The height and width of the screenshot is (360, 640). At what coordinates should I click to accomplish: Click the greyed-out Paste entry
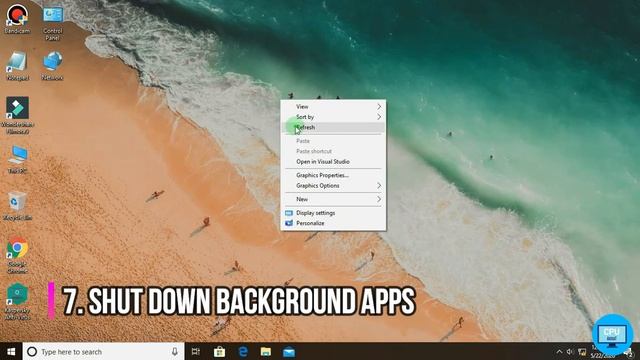333,141
